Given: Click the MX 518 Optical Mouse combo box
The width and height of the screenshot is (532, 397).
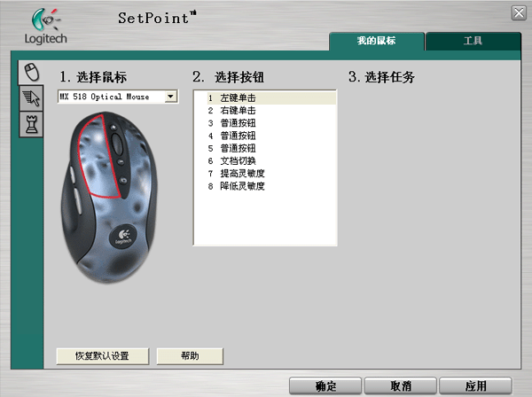Looking at the screenshot, I should (x=118, y=97).
